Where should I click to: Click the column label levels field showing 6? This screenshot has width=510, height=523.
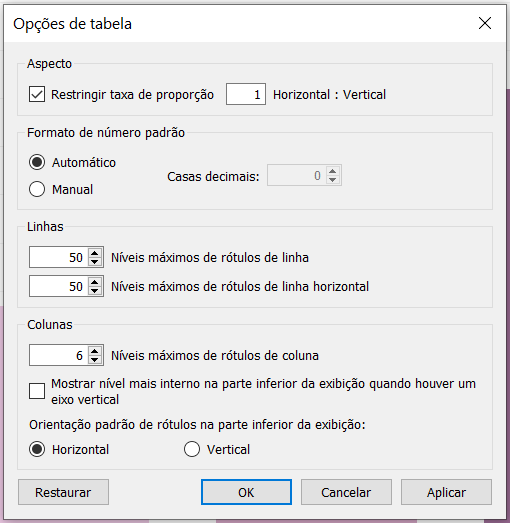(x=59, y=355)
